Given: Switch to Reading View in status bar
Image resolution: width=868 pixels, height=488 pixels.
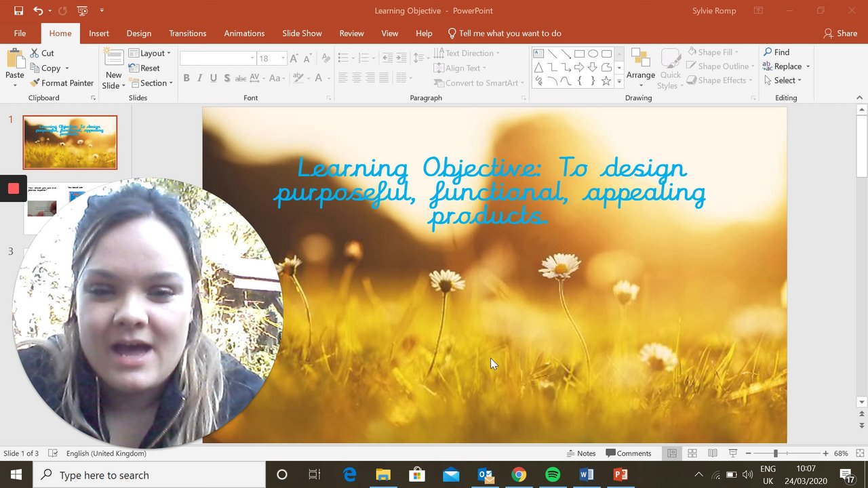Looking at the screenshot, I should [713, 453].
